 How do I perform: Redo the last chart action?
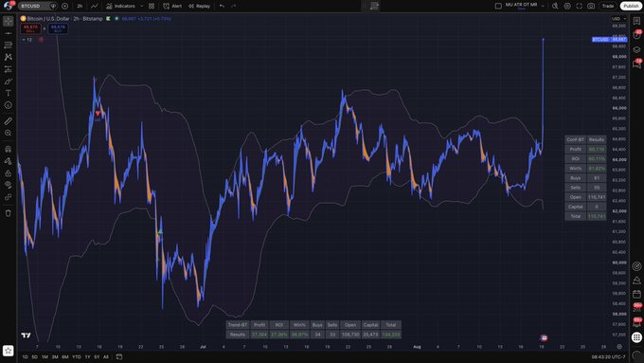tap(234, 7)
